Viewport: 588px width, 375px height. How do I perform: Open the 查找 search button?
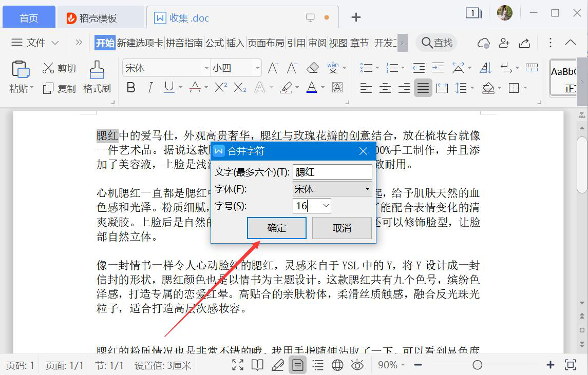[437, 43]
